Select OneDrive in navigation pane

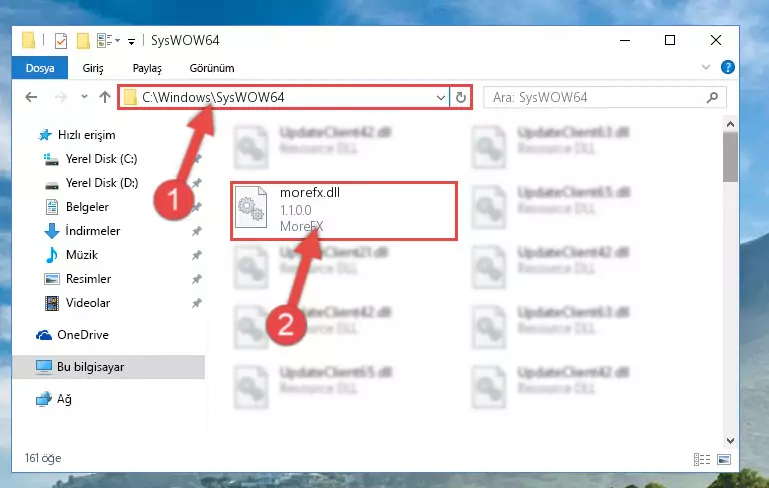82,335
